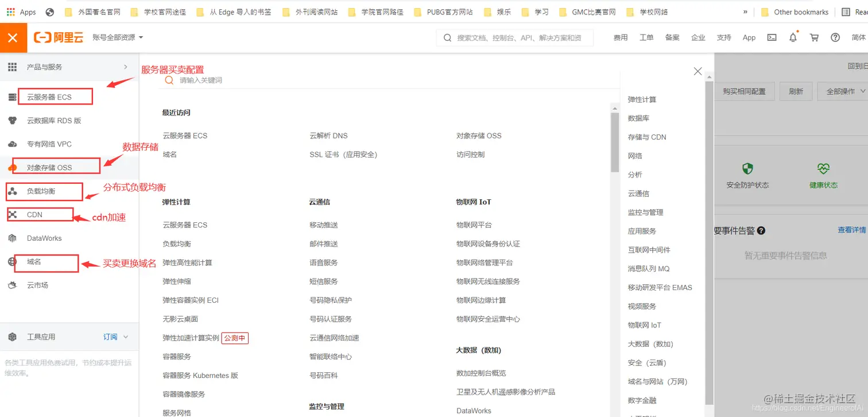Open the CloudShell terminal icon
868x417 pixels.
[771, 37]
